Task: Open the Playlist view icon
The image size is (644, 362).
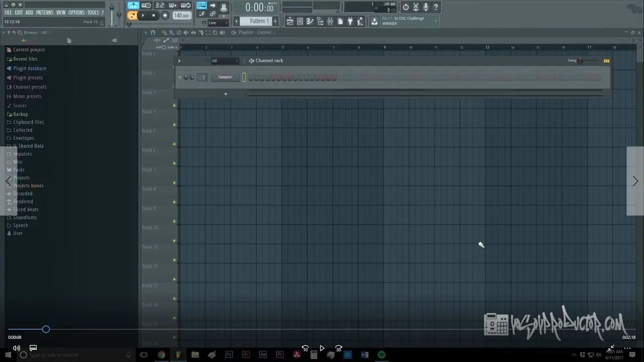Action: pyautogui.click(x=290, y=21)
